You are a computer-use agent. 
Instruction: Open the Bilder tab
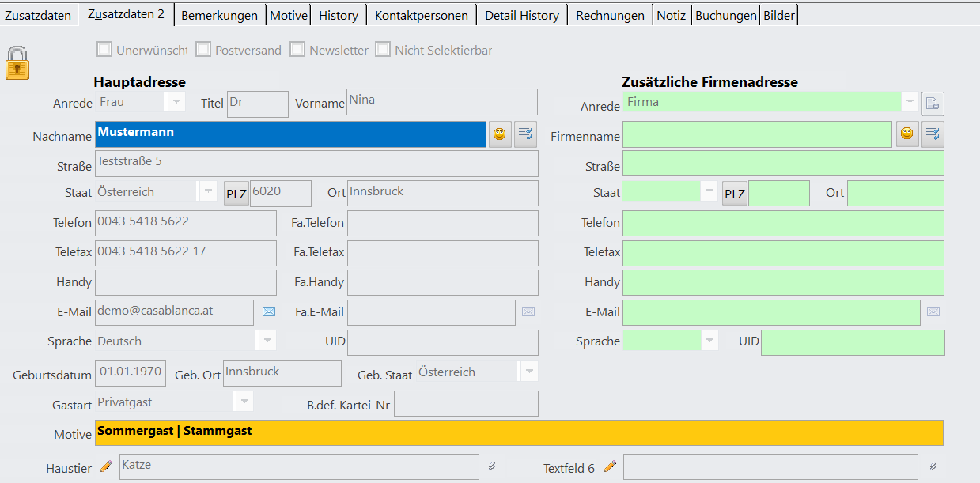779,16
